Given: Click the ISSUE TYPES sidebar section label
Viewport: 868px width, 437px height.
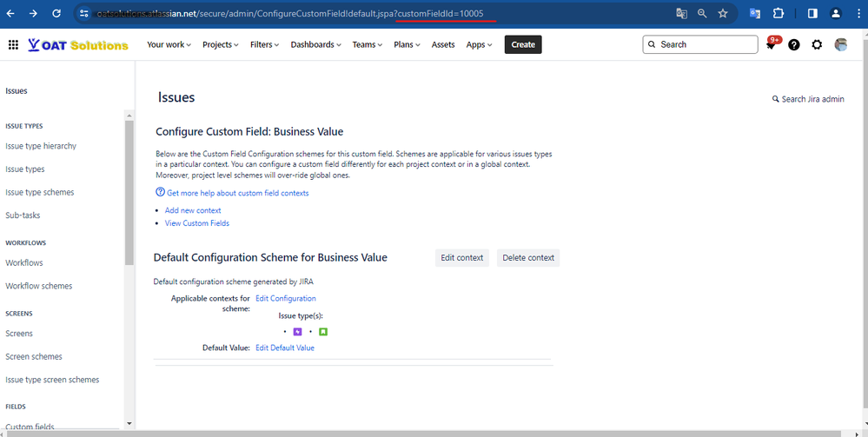Looking at the screenshot, I should tap(24, 126).
